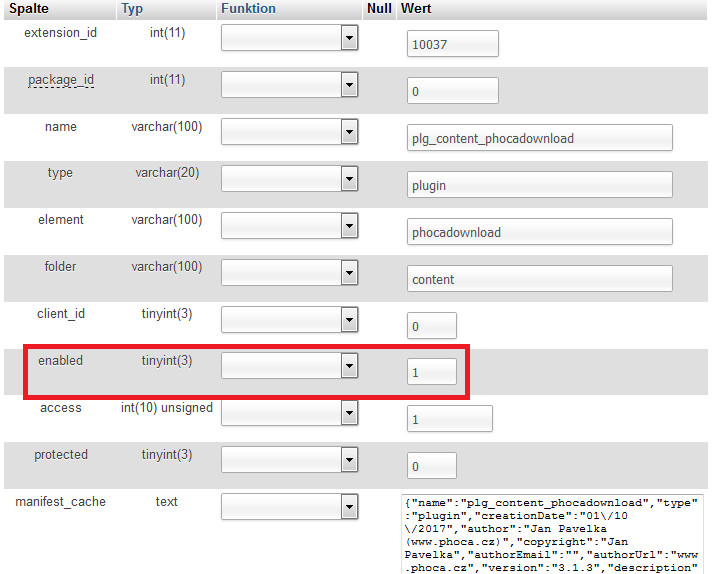Open the Funktion dropdown for access row
The image size is (717, 574).
point(289,413)
